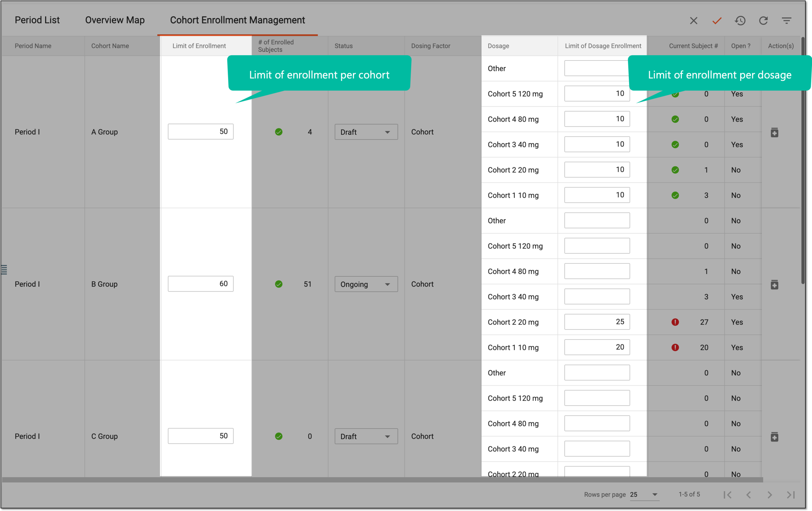Click red warning icon beside current subject 20
Viewport: 812px width, 511px height.
pos(675,347)
